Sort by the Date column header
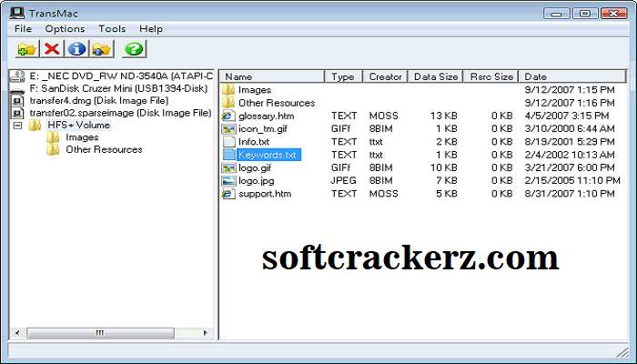The height and width of the screenshot is (364, 637). point(572,76)
